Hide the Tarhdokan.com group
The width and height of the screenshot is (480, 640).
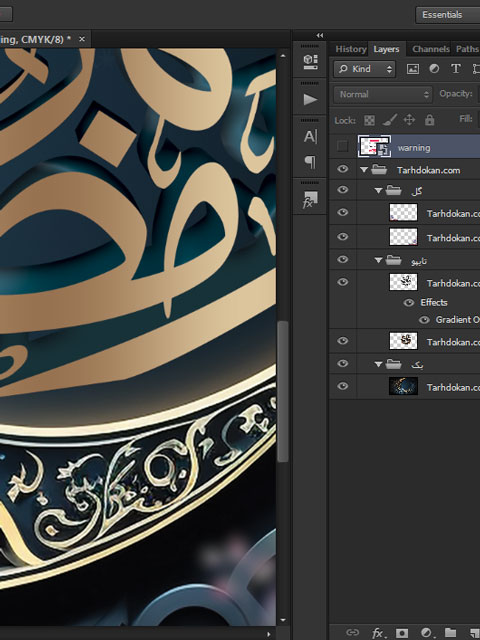tap(343, 169)
